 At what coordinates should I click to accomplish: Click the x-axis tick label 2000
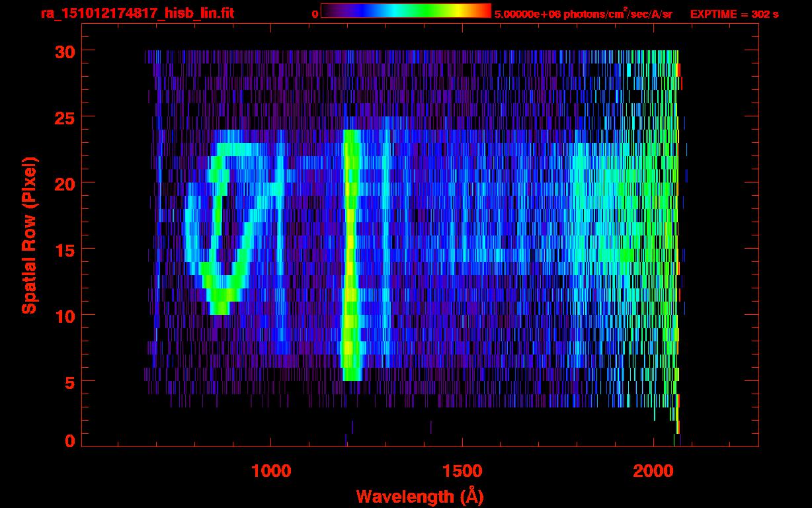(x=653, y=471)
